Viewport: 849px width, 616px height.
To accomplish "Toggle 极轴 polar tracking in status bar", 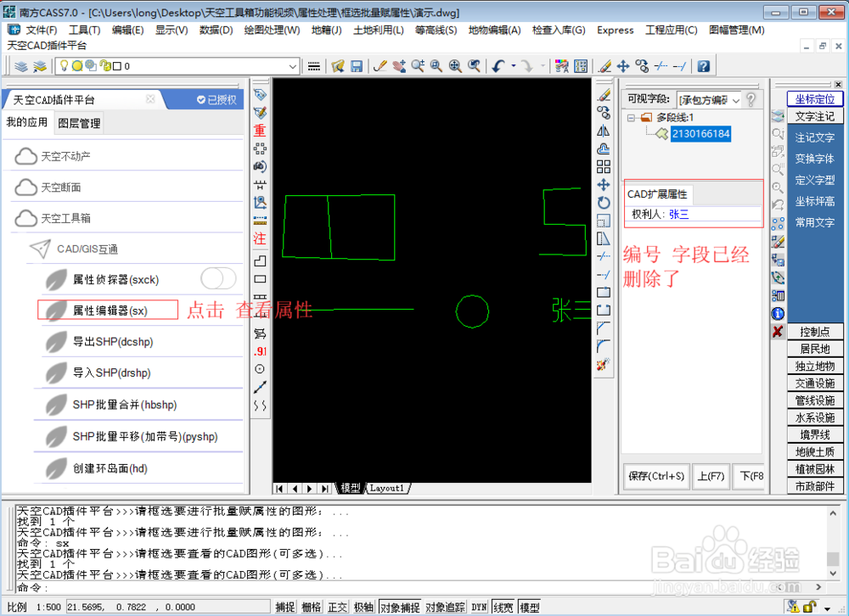I will pos(363,608).
